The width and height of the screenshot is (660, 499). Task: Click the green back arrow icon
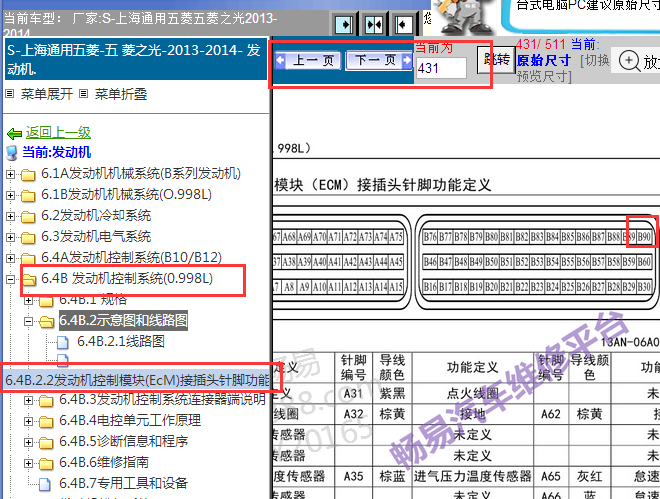tap(14, 134)
